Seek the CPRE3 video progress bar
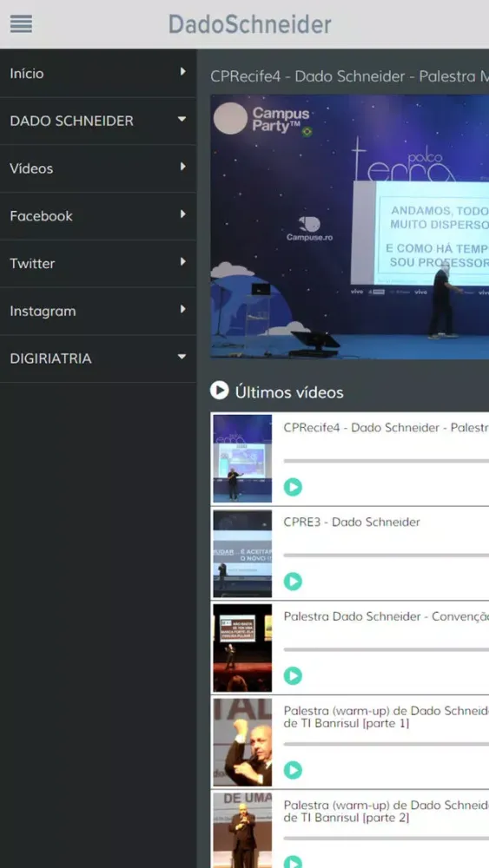489x868 pixels. point(386,556)
